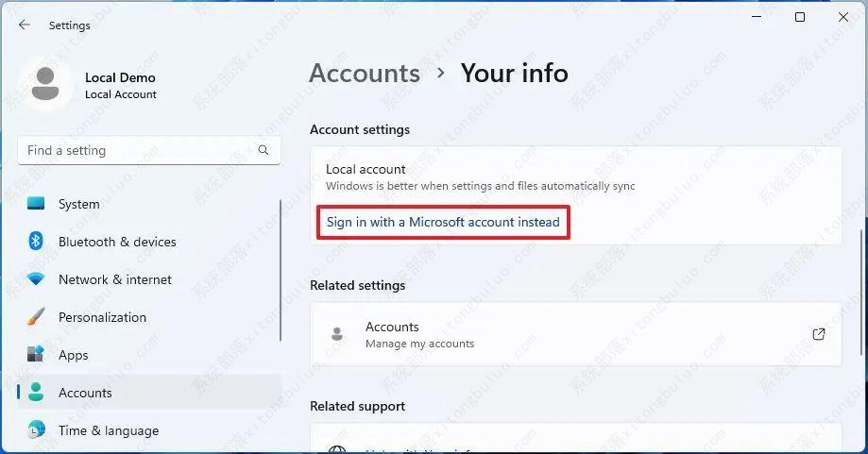This screenshot has width=868, height=454.
Task: Sign in with a Microsoft account instead
Action: [x=443, y=223]
